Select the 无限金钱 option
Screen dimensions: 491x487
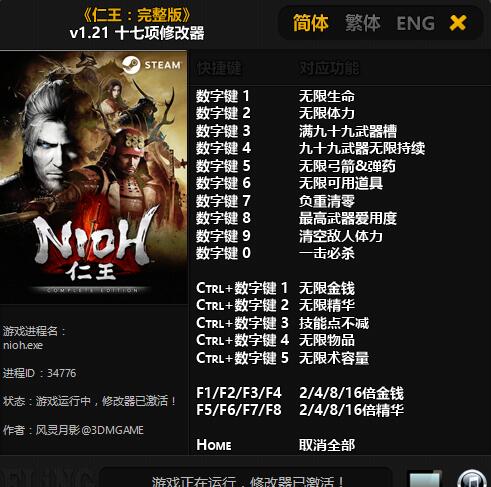point(327,288)
